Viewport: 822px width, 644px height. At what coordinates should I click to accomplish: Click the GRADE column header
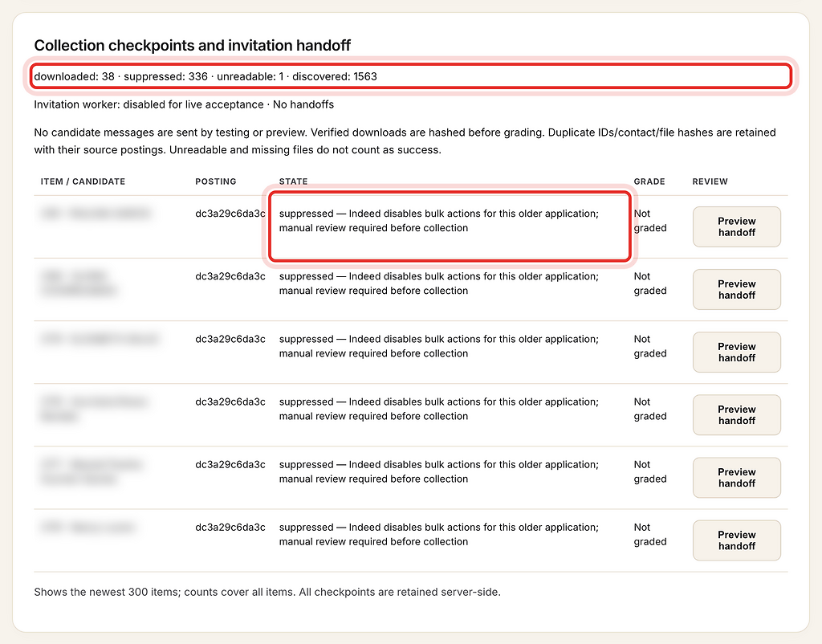649,181
